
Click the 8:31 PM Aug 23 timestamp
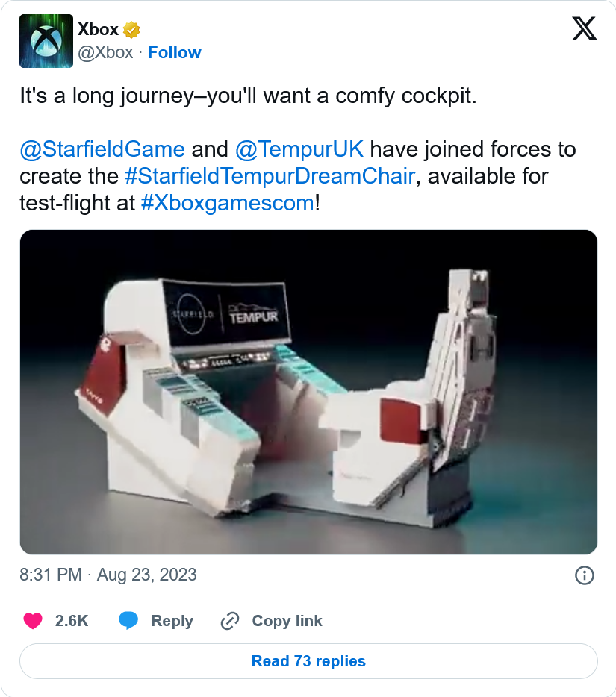pyautogui.click(x=108, y=575)
